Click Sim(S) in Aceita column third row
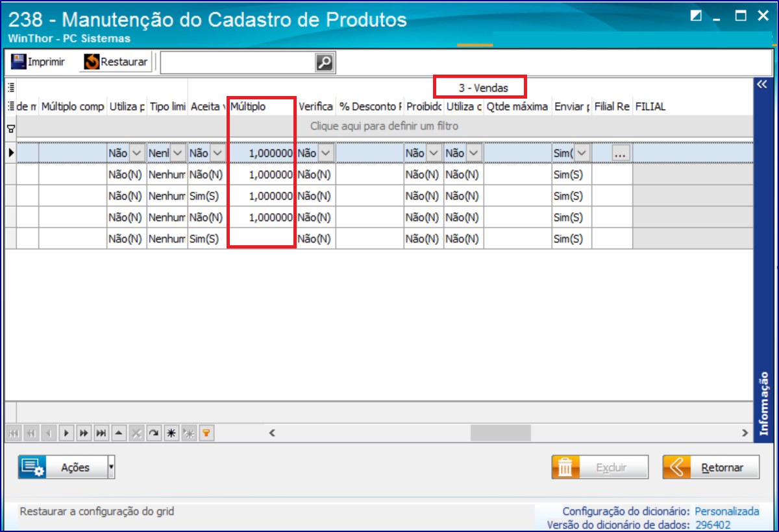 pos(207,196)
